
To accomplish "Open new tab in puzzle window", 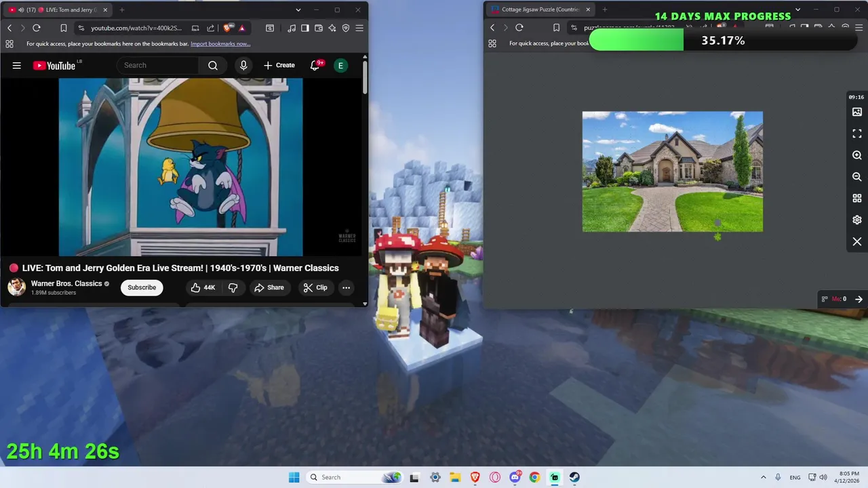I will tap(605, 10).
